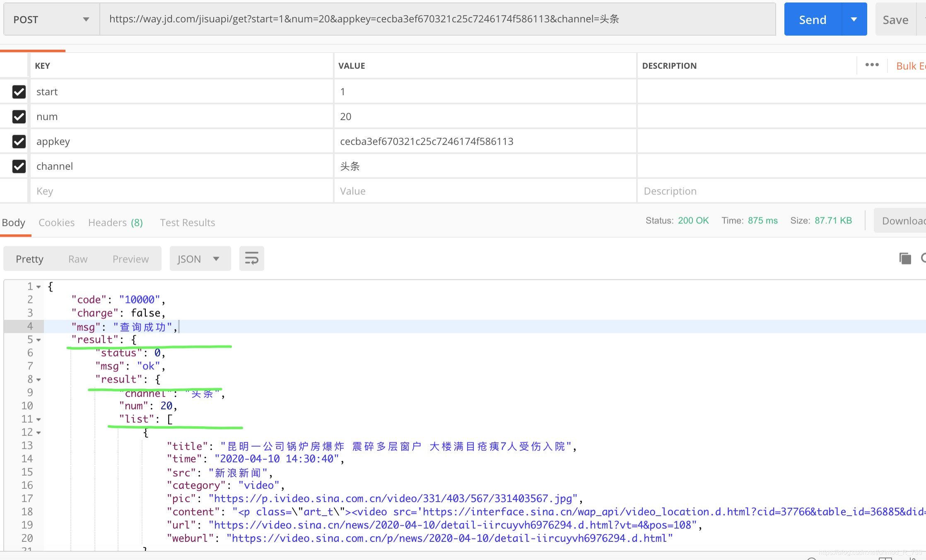Toggle word wrap icon in response viewer
This screenshot has width=926, height=560.
coord(251,259)
